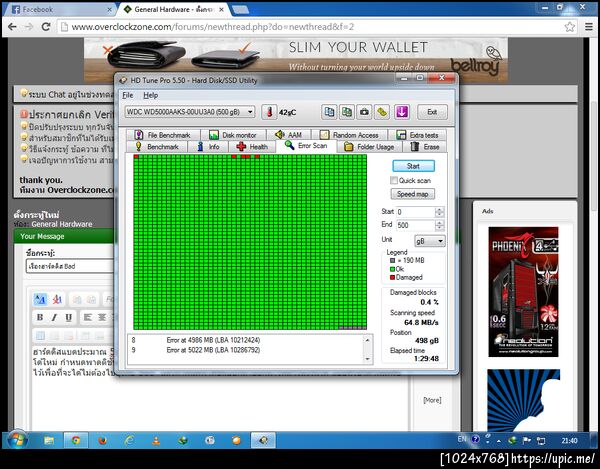
Task: Click the align left icon in forum editor
Action: [x=88, y=318]
